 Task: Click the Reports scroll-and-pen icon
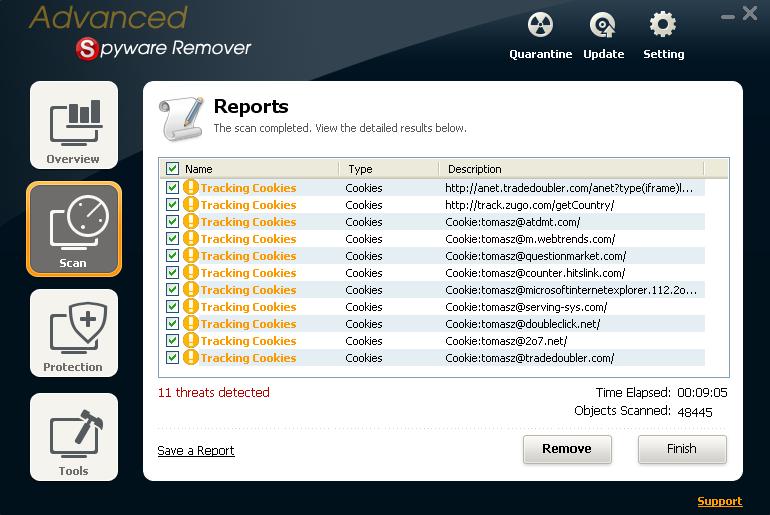(x=181, y=118)
